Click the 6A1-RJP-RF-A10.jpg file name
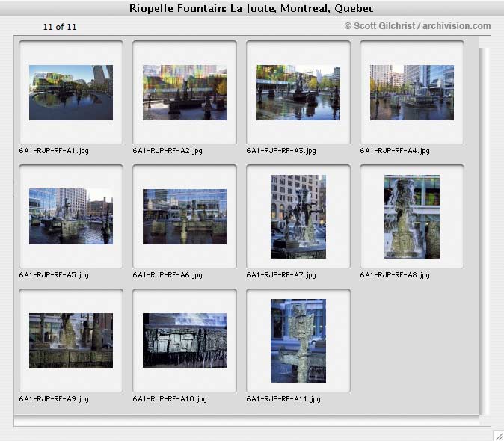The width and height of the screenshot is (504, 441). [x=170, y=399]
